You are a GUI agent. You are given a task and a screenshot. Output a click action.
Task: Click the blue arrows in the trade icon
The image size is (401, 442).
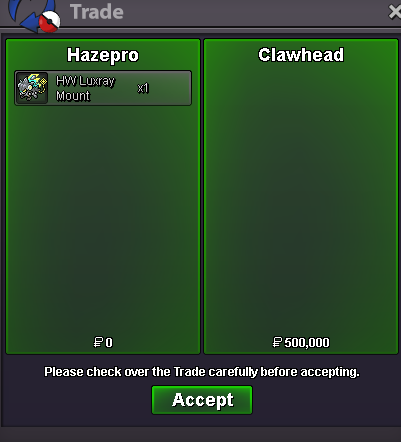[x=28, y=13]
